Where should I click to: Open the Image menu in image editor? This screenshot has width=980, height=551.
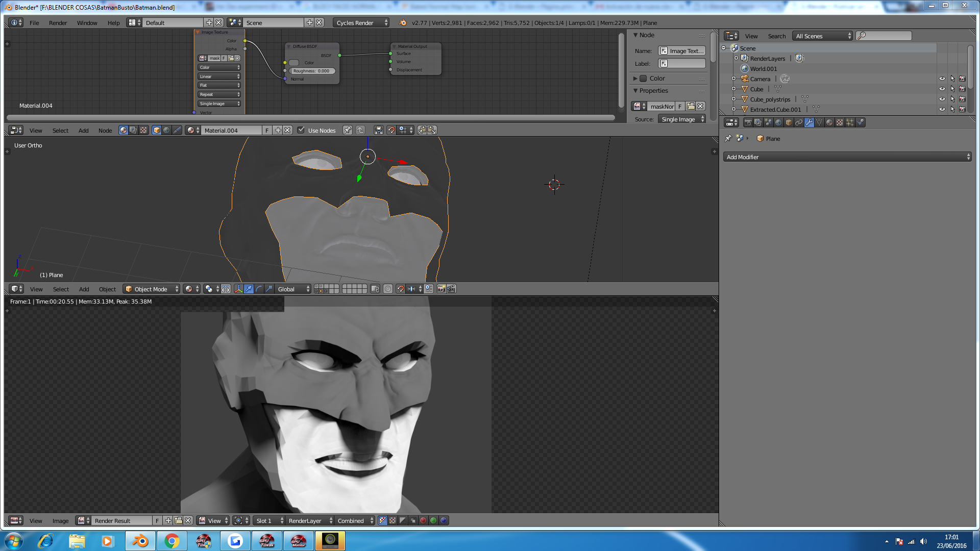click(61, 521)
